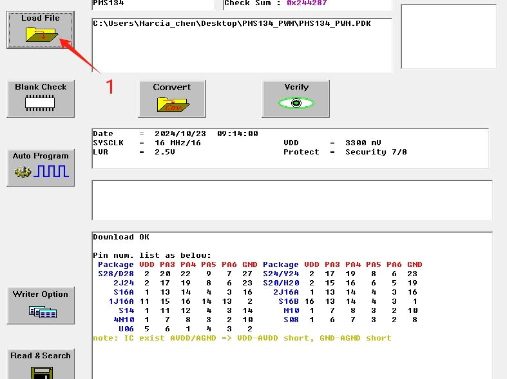The width and height of the screenshot is (507, 379).
Task: Click the 4M10 package row
Action: (183, 320)
